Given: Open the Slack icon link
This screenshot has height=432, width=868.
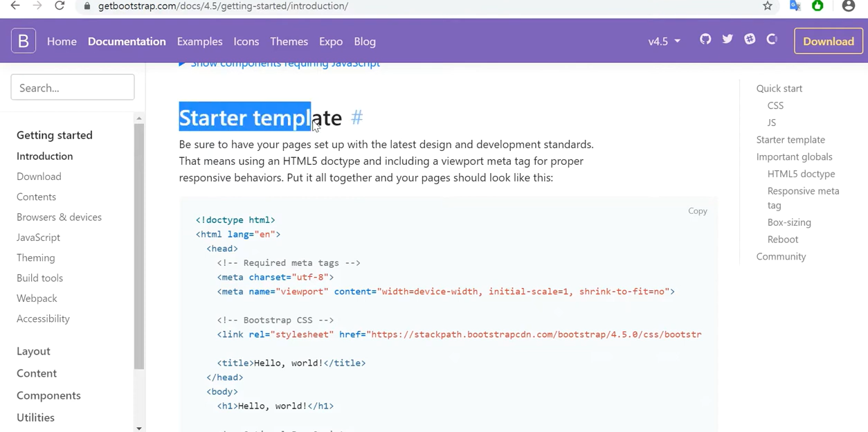Looking at the screenshot, I should click(x=750, y=39).
